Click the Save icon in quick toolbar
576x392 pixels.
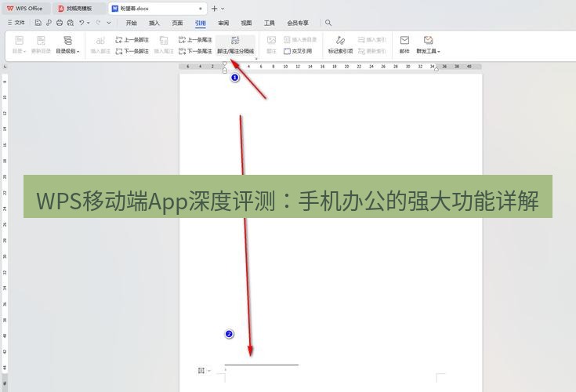tap(38, 23)
